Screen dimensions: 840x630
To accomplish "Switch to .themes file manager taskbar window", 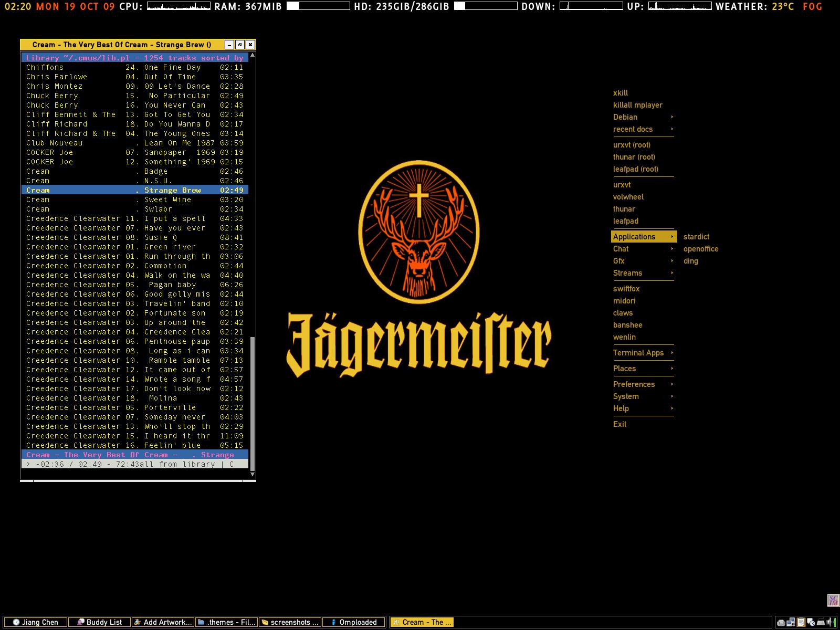I will [x=226, y=622].
